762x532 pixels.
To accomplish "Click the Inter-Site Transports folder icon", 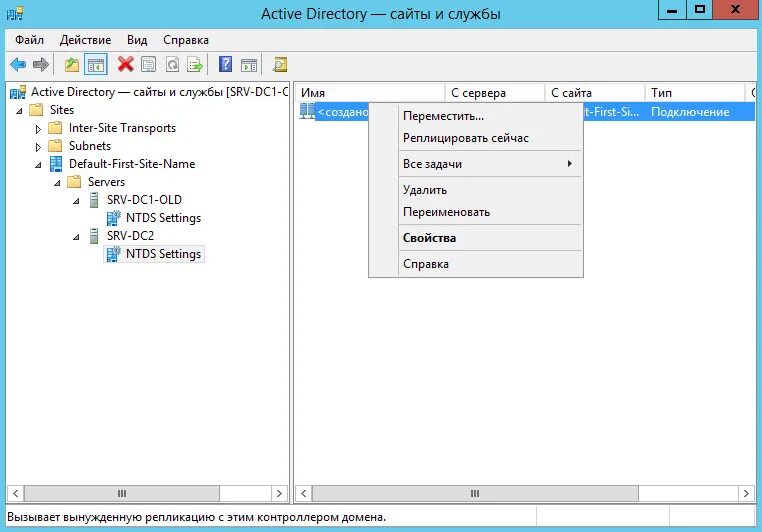I will click(x=55, y=128).
